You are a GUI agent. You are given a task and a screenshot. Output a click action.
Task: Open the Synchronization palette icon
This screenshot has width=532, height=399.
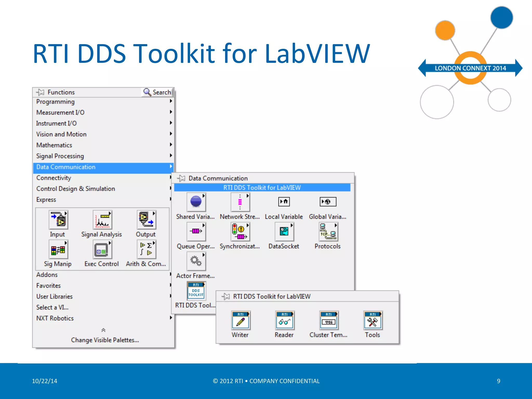[x=240, y=232]
